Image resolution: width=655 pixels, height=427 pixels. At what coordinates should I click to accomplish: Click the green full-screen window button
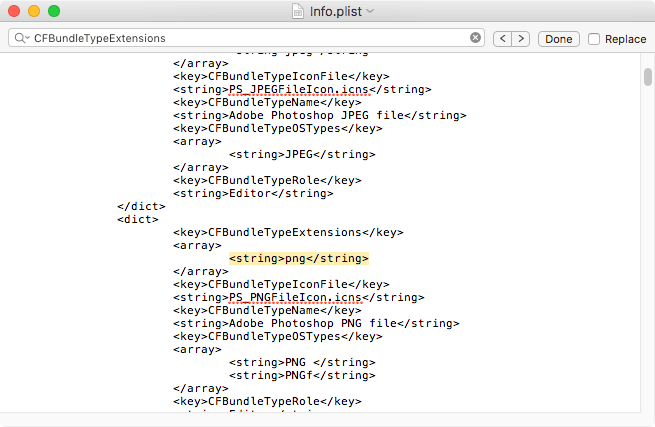[x=54, y=11]
